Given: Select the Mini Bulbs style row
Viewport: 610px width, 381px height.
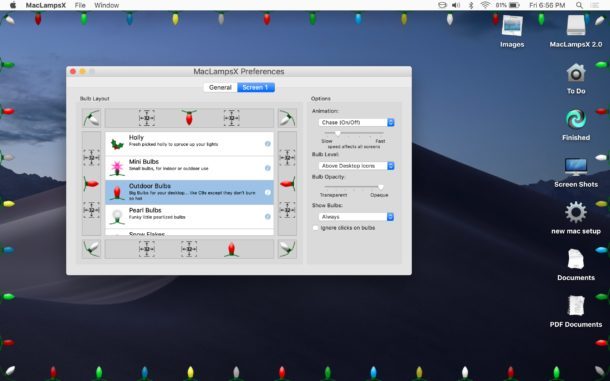Looking at the screenshot, I should (x=189, y=168).
